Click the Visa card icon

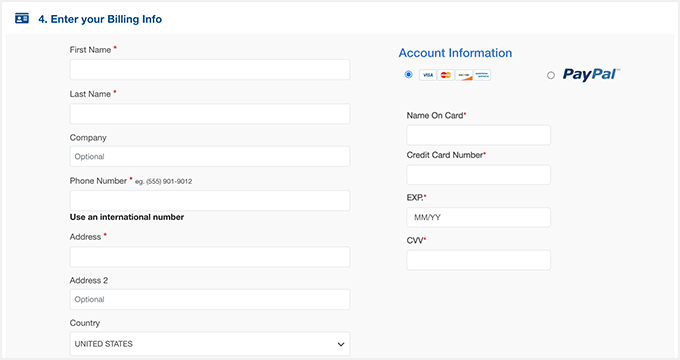pos(428,75)
